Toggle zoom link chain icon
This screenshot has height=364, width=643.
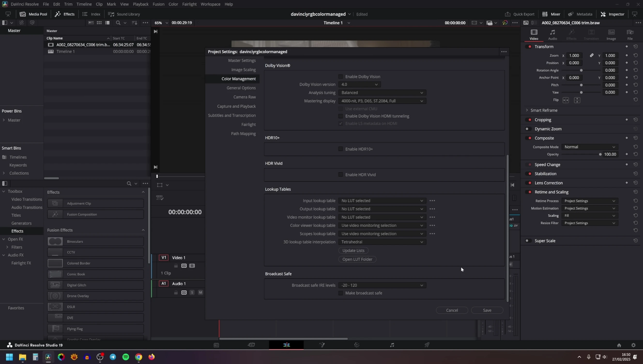[x=591, y=55]
